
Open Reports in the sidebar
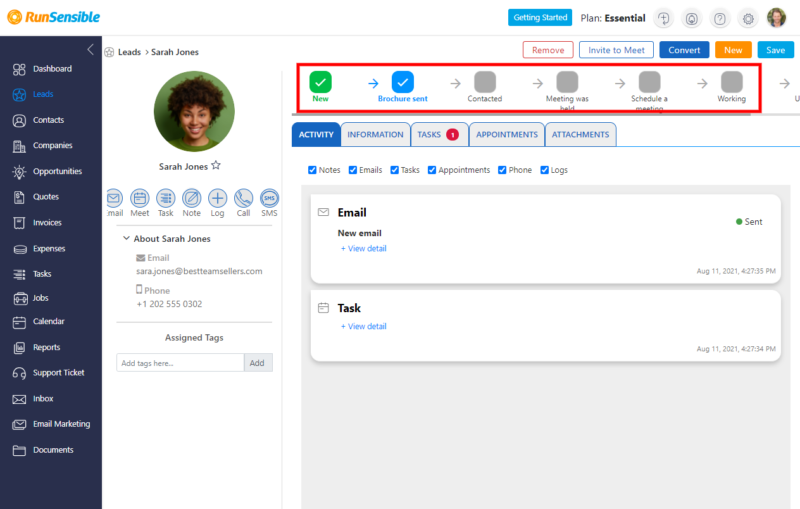tap(37, 347)
